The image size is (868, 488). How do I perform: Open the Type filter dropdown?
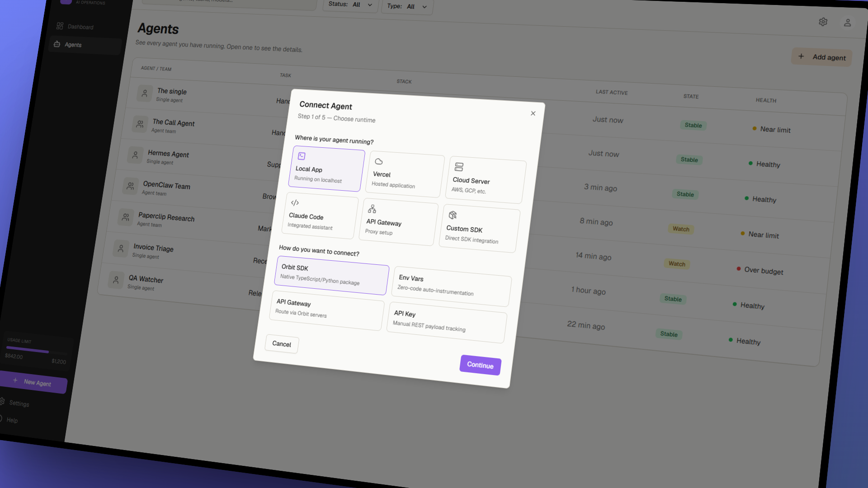[407, 6]
